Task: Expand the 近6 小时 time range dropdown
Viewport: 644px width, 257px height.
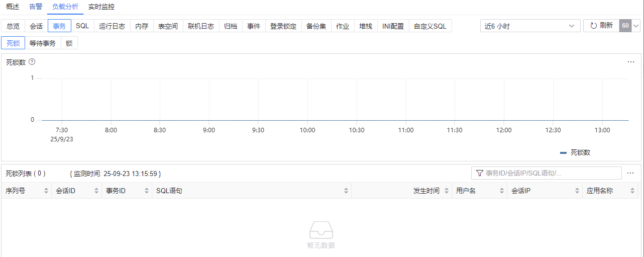Action: (x=530, y=26)
